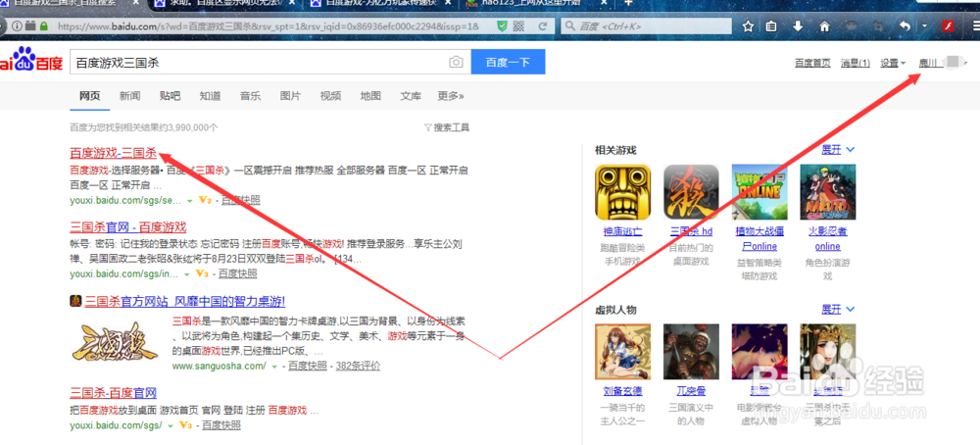This screenshot has height=445, width=980.
Task: Expand the 虚拟人物 section with 展开
Action: pos(838,310)
